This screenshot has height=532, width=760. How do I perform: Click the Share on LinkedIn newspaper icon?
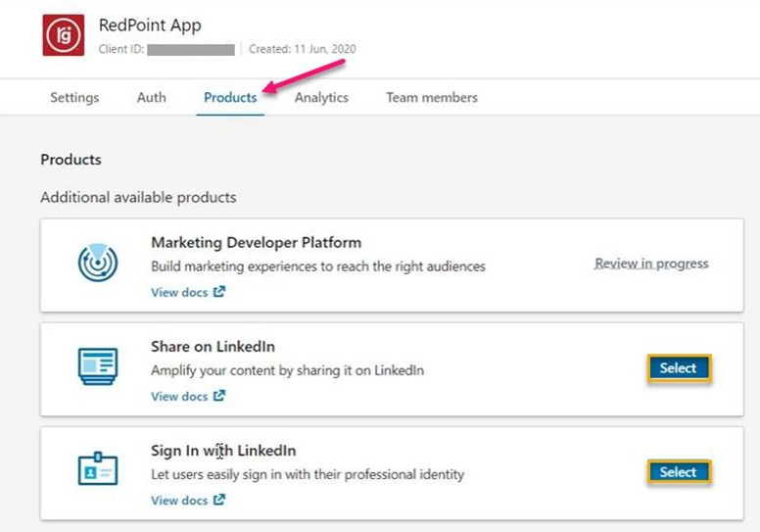click(x=98, y=366)
